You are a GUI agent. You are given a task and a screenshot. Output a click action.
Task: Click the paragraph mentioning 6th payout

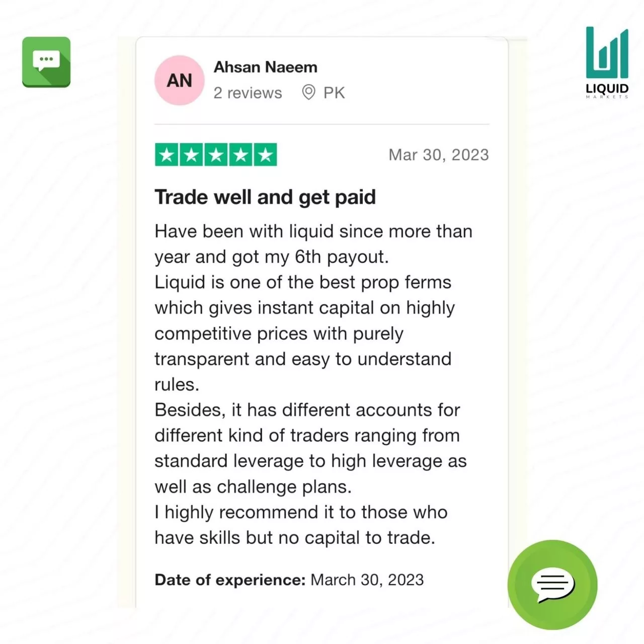tap(312, 244)
